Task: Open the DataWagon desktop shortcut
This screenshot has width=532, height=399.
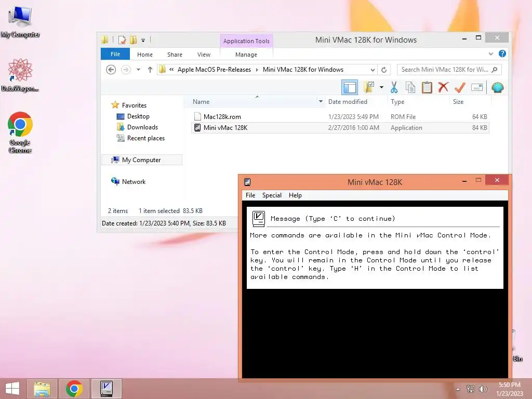Action: pyautogui.click(x=20, y=75)
